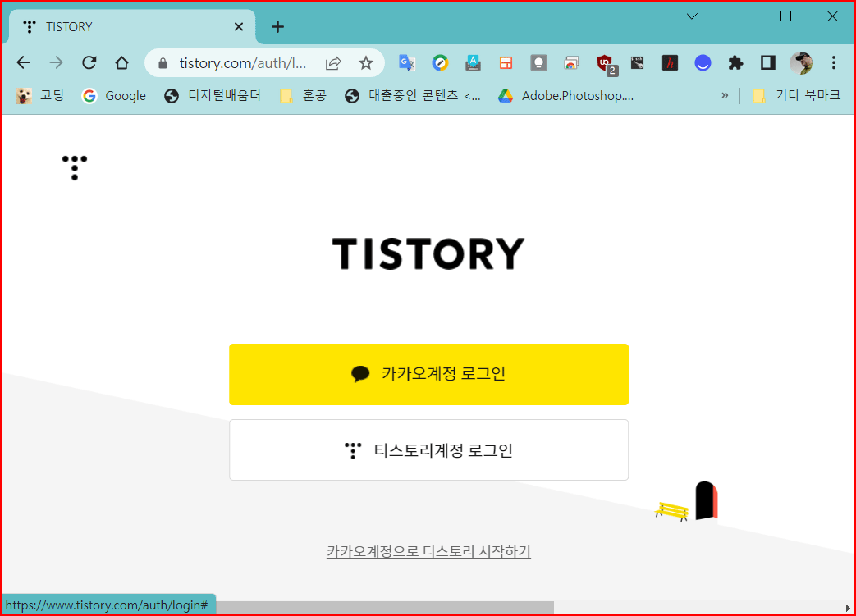856x616 pixels.
Task: Open the blue letter A extension
Action: [x=473, y=63]
